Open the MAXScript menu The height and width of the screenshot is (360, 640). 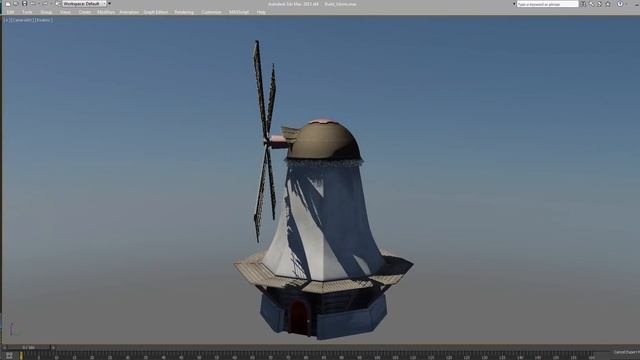tap(239, 12)
